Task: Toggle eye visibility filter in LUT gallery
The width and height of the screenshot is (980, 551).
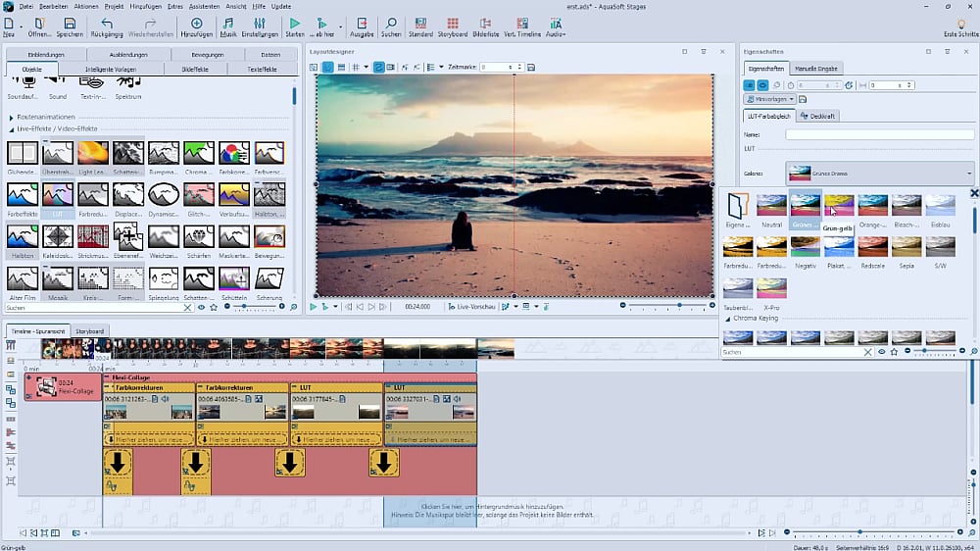Action: (881, 351)
